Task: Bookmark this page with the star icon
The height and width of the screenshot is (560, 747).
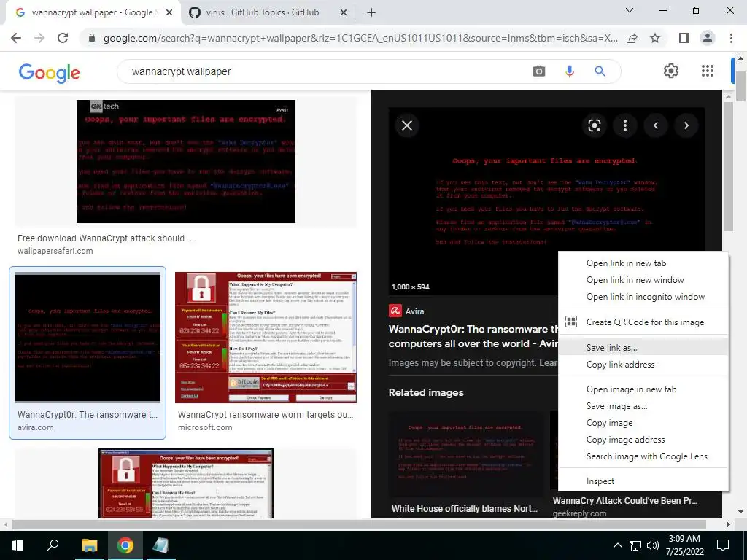Action: 655,38
